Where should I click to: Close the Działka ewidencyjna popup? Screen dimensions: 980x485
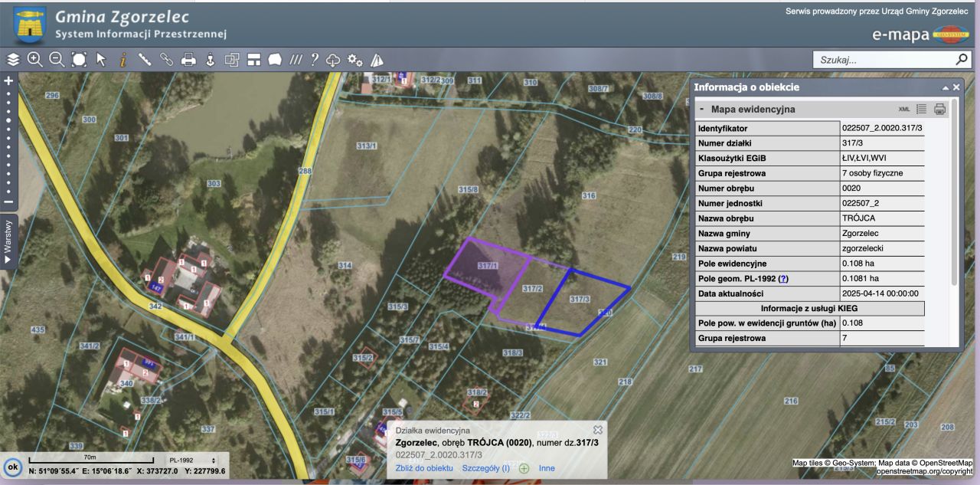click(598, 429)
